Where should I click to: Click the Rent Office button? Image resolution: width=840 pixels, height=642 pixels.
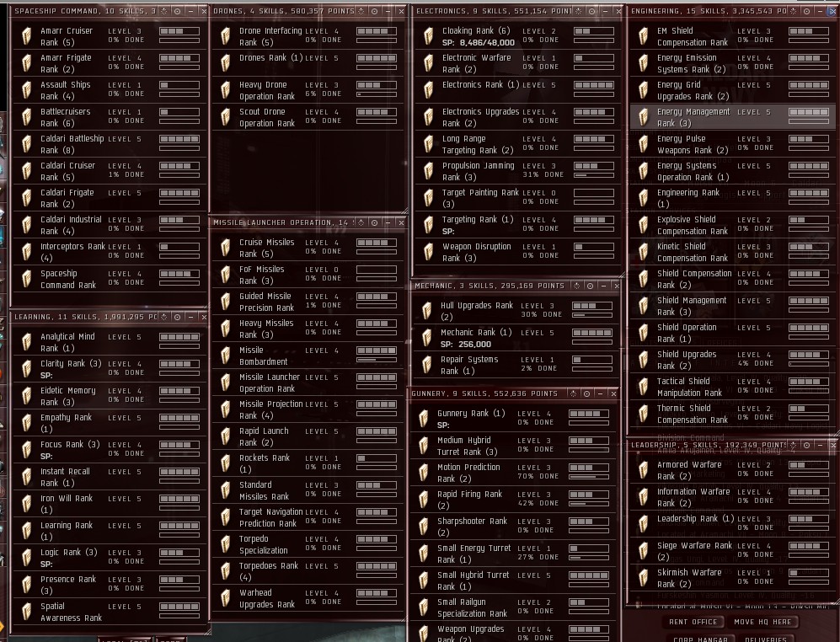tap(693, 622)
